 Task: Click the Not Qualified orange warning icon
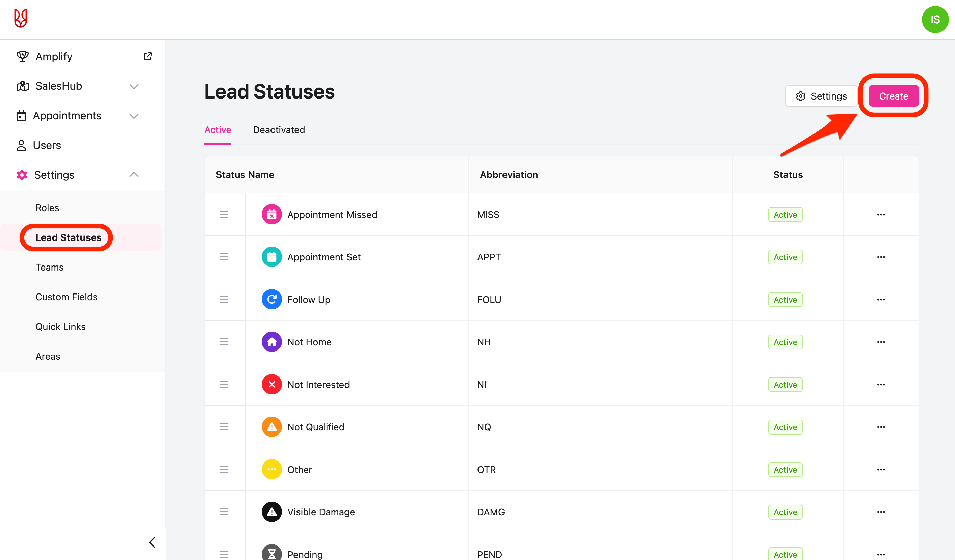(x=272, y=427)
